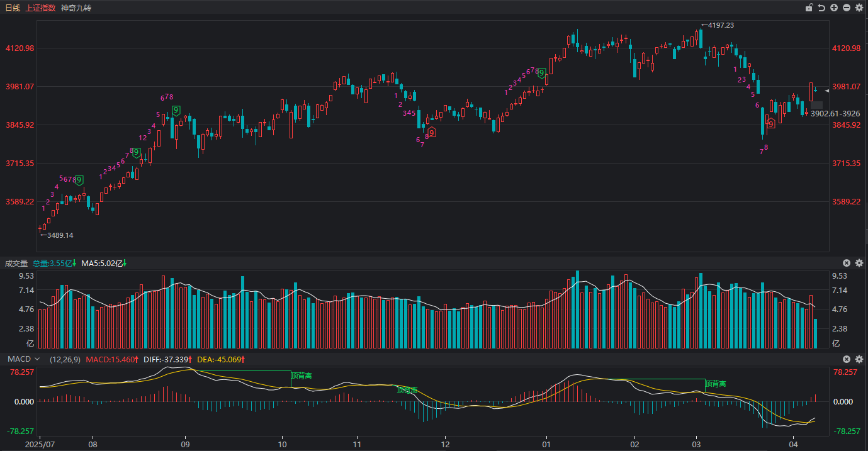The image size is (868, 451).
Task: Click the MACD parameters (12,26,9)
Action: pyautogui.click(x=65, y=359)
